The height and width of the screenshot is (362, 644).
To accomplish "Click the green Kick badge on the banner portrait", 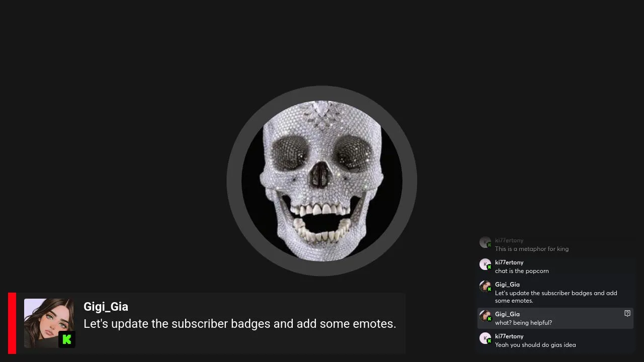I will pos(67,339).
